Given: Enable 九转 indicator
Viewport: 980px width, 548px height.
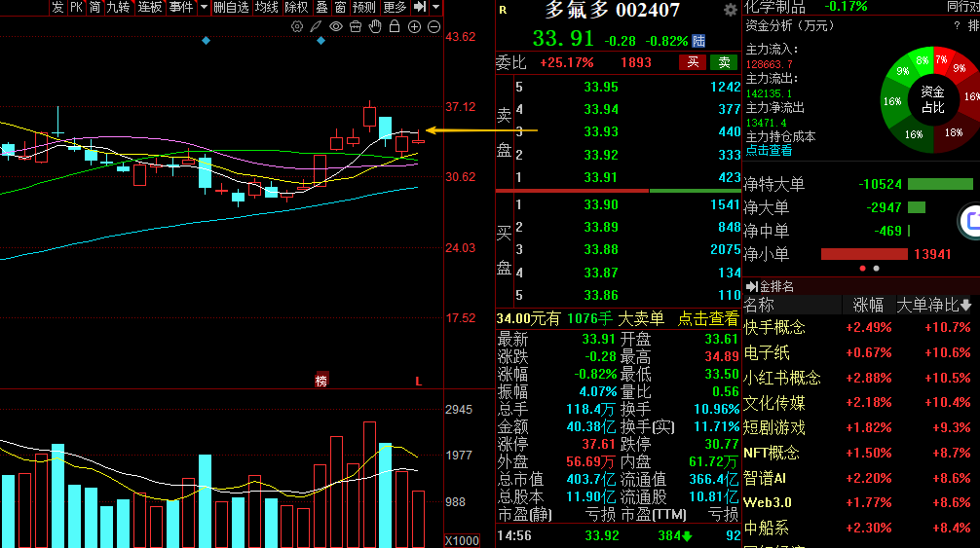Looking at the screenshot, I should pyautogui.click(x=118, y=7).
